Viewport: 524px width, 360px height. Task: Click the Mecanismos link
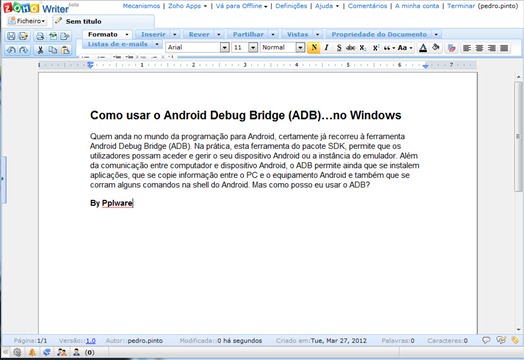tap(141, 6)
